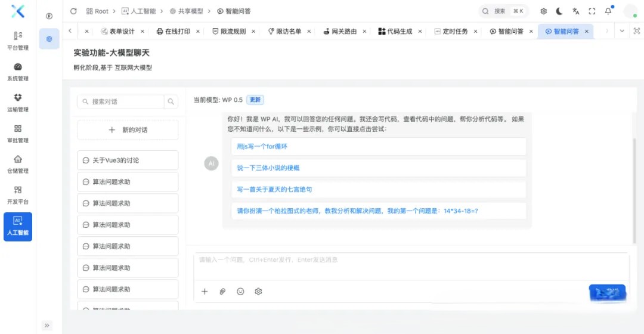Open chat settings gear icon
This screenshot has width=644, height=334.
coord(258,291)
